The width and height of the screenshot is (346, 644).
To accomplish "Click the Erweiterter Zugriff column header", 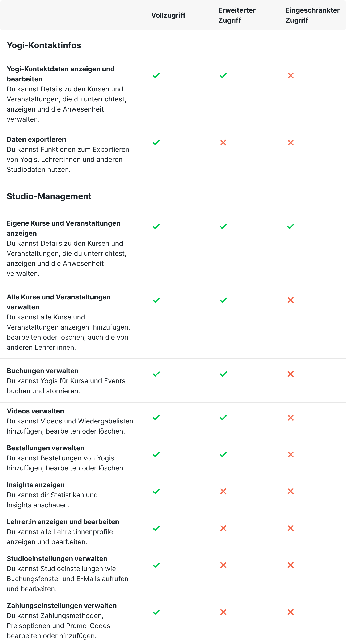I will 237,15.
